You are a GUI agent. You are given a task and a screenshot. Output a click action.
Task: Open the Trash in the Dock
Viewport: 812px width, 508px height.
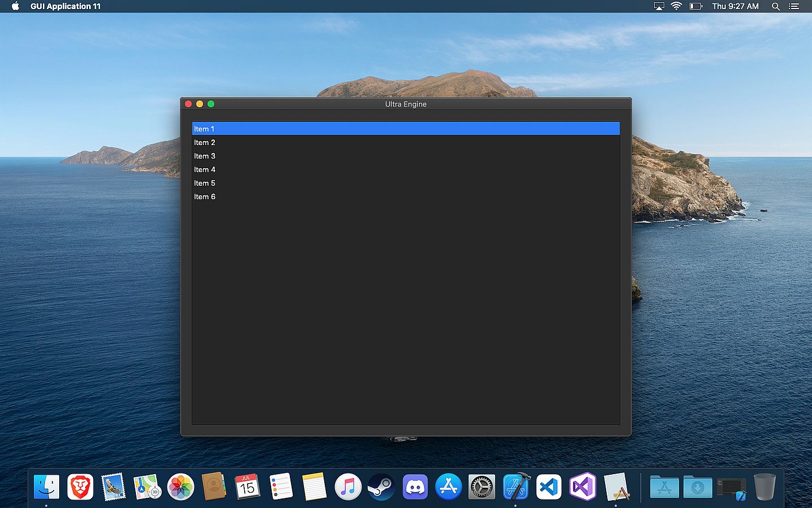pyautogui.click(x=765, y=487)
